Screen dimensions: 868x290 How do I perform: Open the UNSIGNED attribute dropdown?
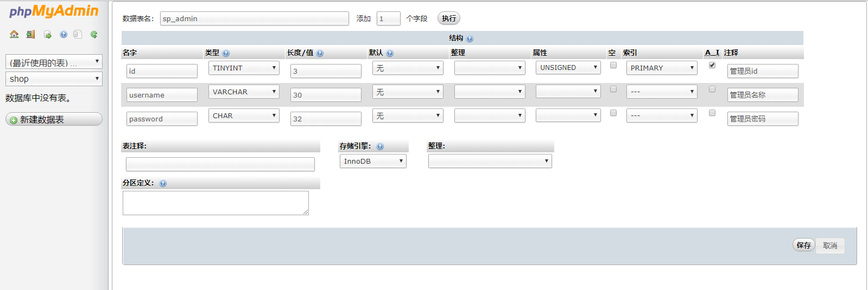coord(568,67)
